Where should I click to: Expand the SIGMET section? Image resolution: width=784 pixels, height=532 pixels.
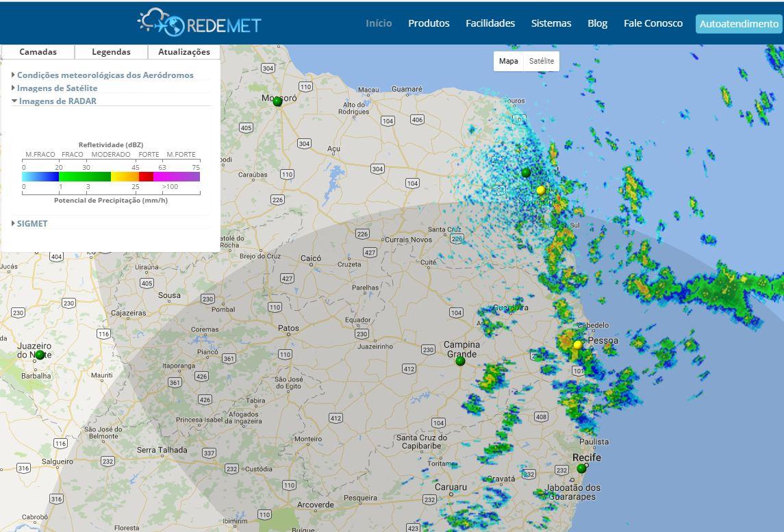tap(31, 224)
